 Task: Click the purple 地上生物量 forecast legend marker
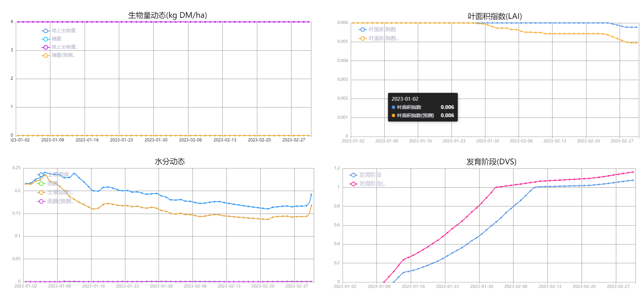(46, 47)
